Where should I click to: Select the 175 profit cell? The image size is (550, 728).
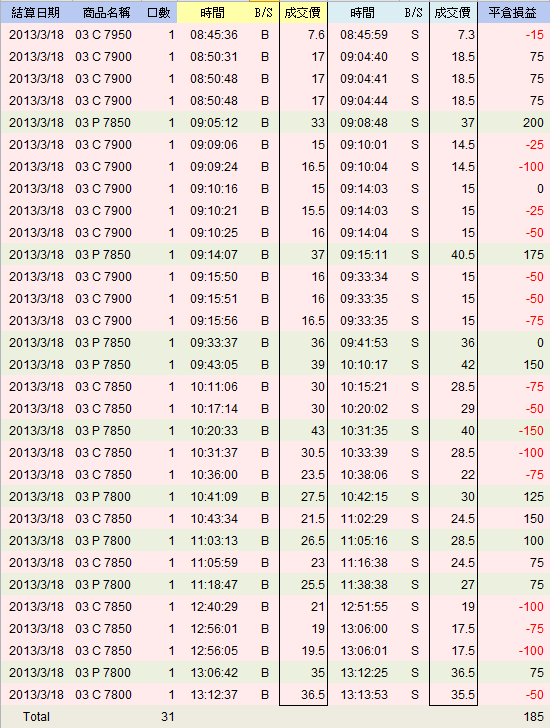tap(533, 254)
